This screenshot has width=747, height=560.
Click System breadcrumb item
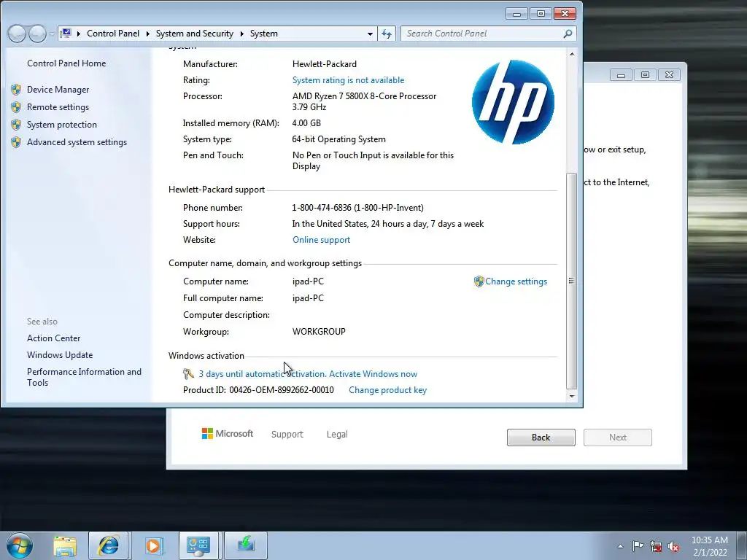click(x=263, y=34)
